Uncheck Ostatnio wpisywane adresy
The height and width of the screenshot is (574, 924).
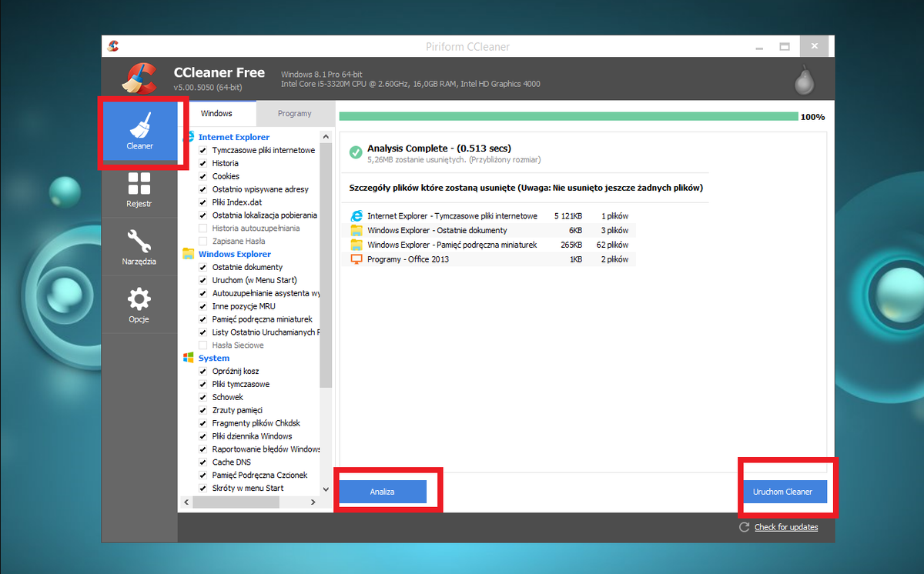tap(203, 189)
